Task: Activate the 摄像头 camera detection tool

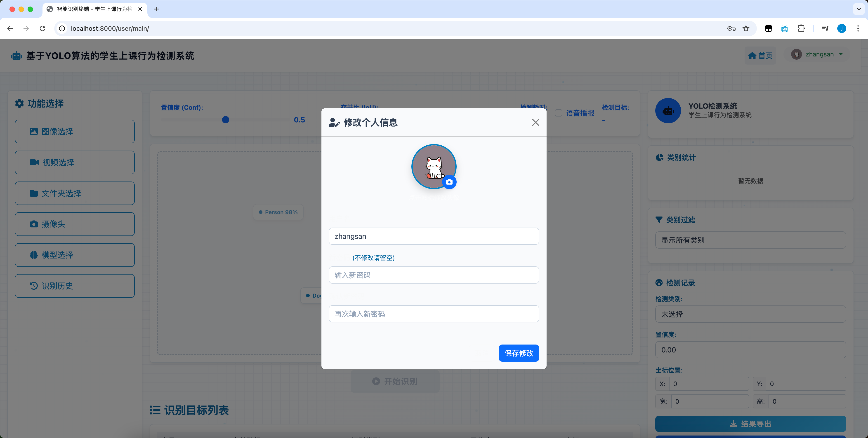Action: coord(74,224)
